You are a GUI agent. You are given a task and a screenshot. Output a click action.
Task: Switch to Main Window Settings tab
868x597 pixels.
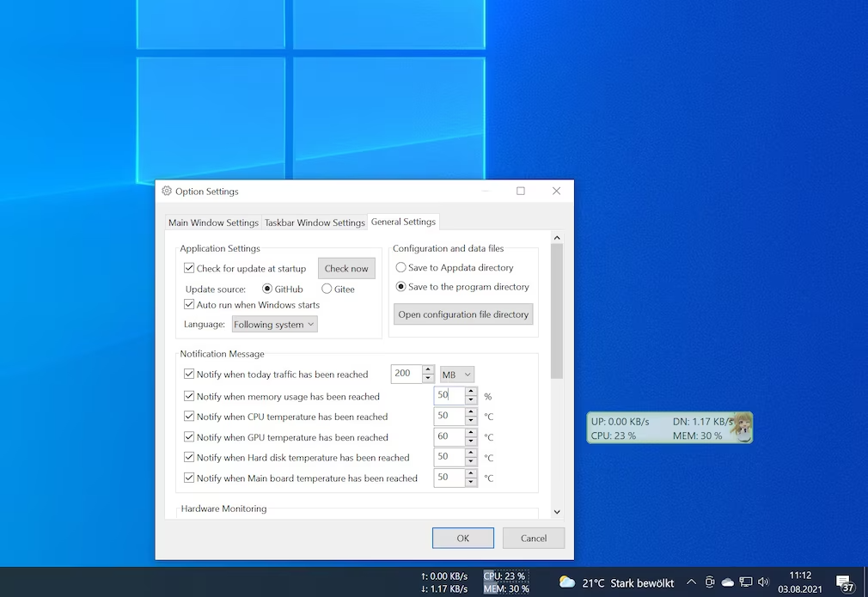pos(213,222)
